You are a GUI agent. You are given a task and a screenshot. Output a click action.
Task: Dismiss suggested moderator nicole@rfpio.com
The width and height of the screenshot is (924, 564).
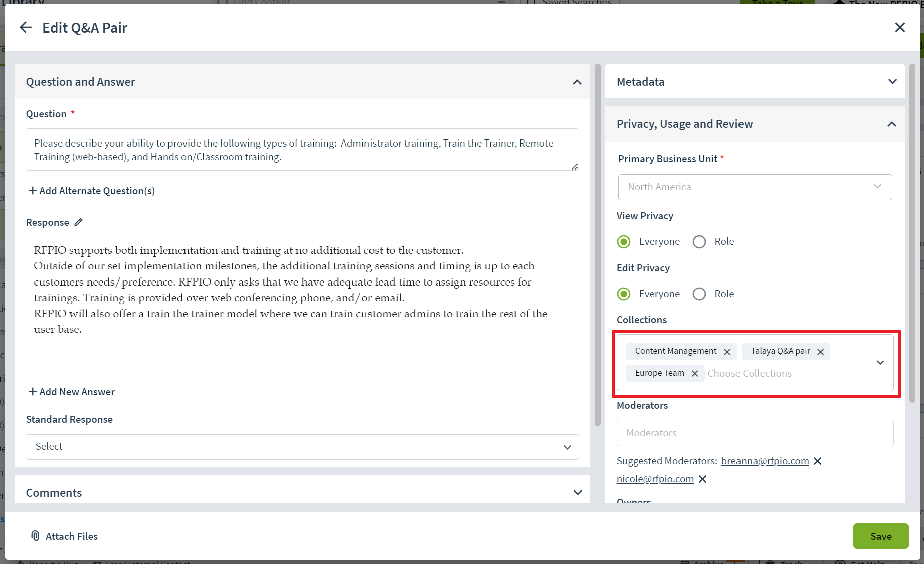702,479
